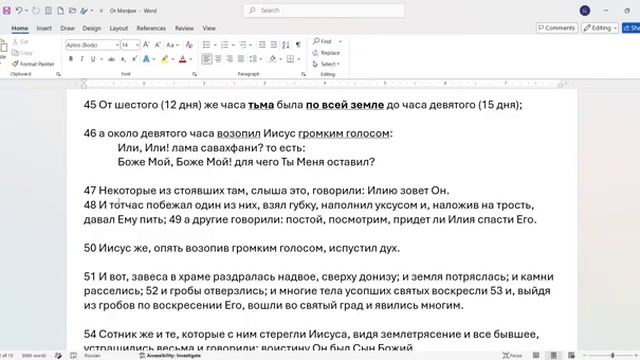Open the References tab
This screenshot has height=360, width=640.
click(151, 28)
